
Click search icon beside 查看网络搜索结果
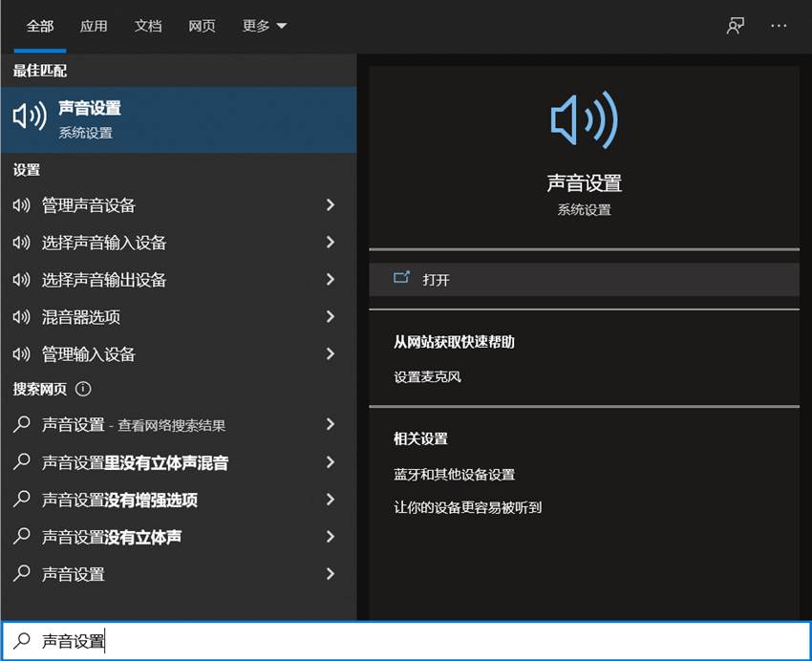pyautogui.click(x=21, y=424)
